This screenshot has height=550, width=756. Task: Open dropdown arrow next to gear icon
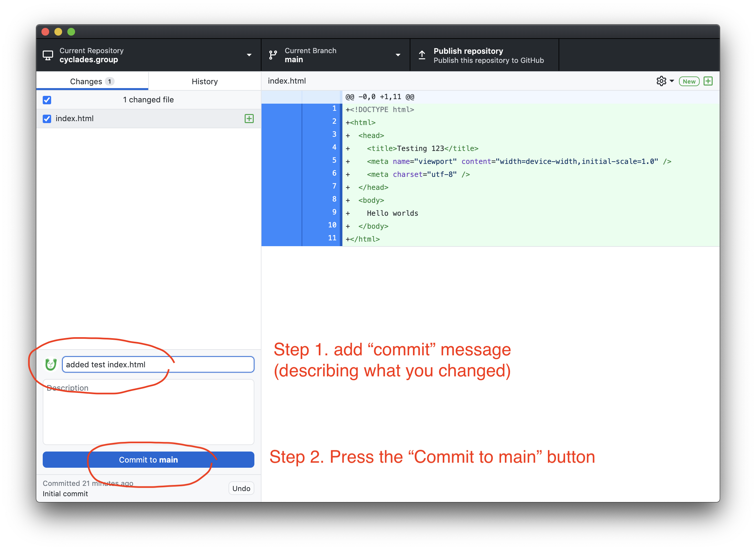click(672, 81)
